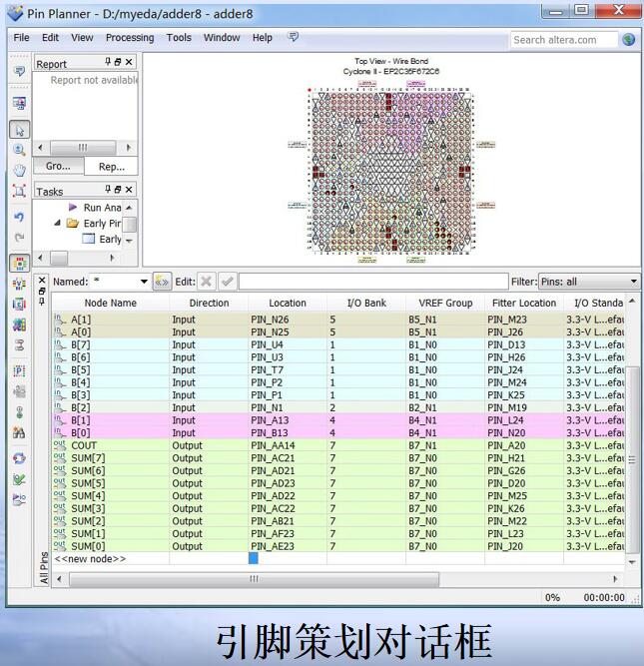Image resolution: width=644 pixels, height=666 pixels.
Task: Click the edges toolbar icon with bracketed E
Action: point(19,304)
